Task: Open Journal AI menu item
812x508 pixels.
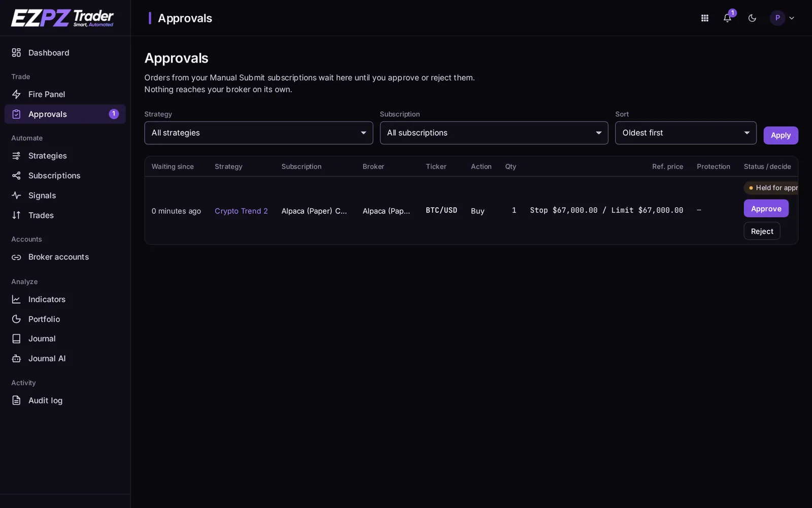Action: click(x=65, y=359)
